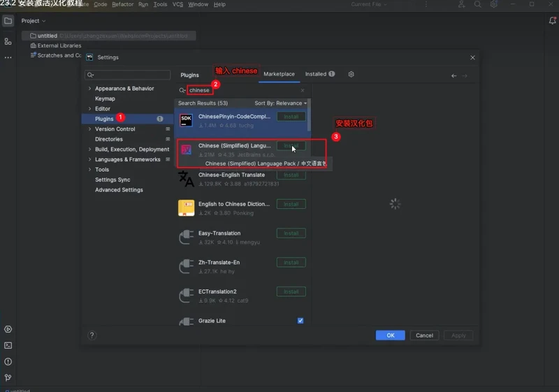Select Keymap in the settings tree

[105, 99]
